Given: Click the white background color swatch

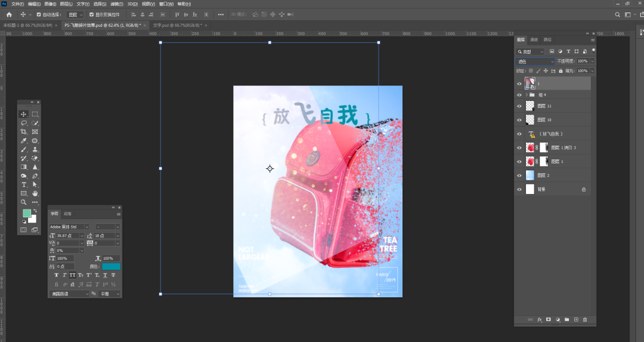Looking at the screenshot, I should pyautogui.click(x=32, y=218).
